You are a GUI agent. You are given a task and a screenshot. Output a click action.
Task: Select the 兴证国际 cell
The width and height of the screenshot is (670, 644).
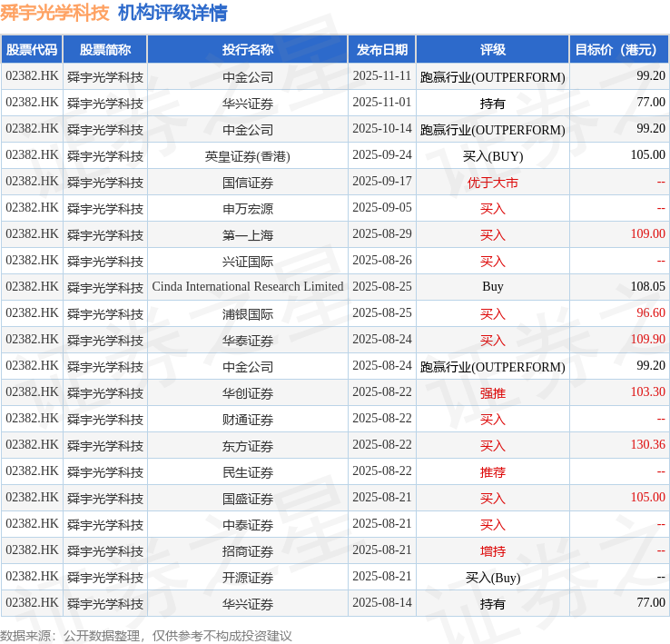pos(248,262)
